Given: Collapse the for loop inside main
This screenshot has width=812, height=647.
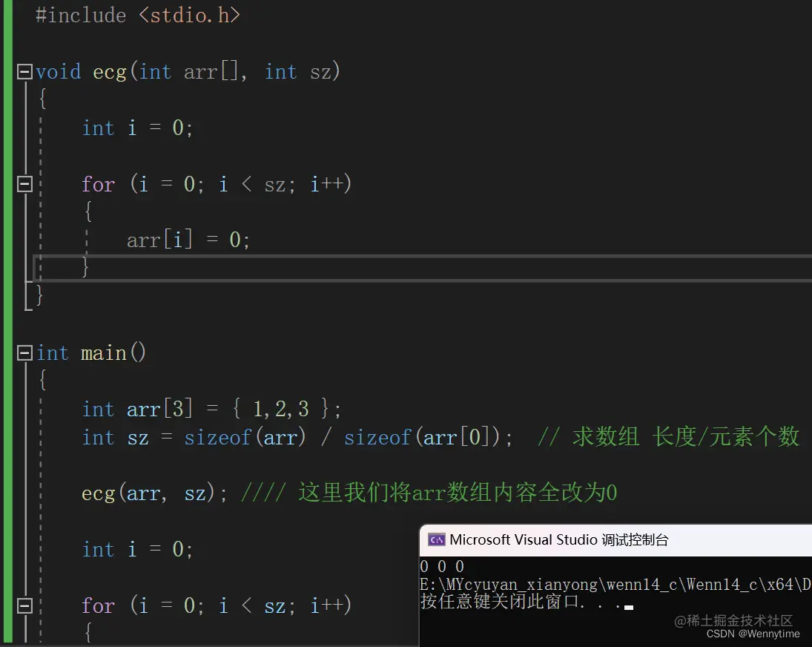Looking at the screenshot, I should [x=24, y=605].
